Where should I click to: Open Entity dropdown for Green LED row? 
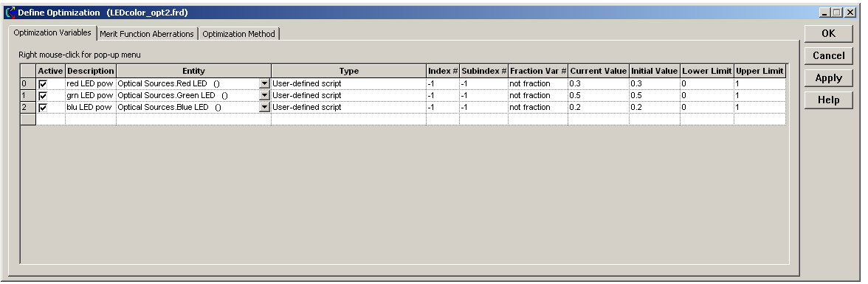pos(264,96)
